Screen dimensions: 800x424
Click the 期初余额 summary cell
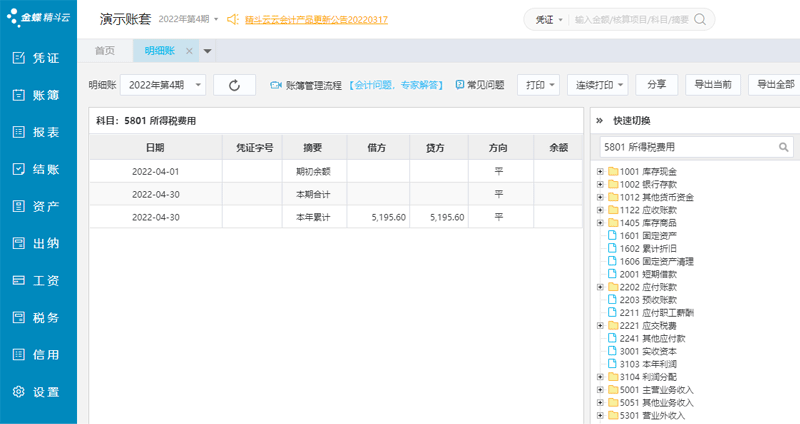tap(313, 172)
